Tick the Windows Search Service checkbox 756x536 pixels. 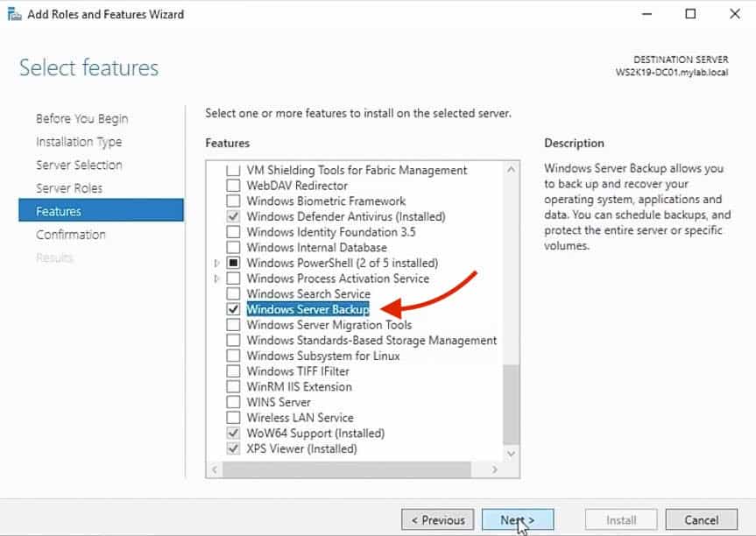click(x=233, y=293)
